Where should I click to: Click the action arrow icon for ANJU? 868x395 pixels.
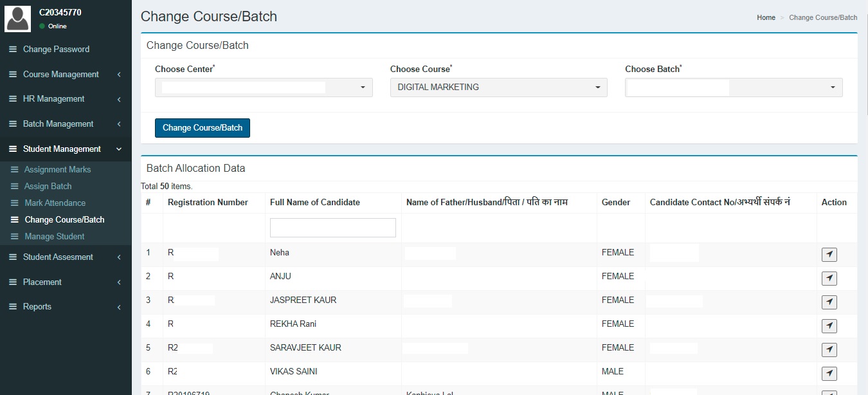coord(829,279)
